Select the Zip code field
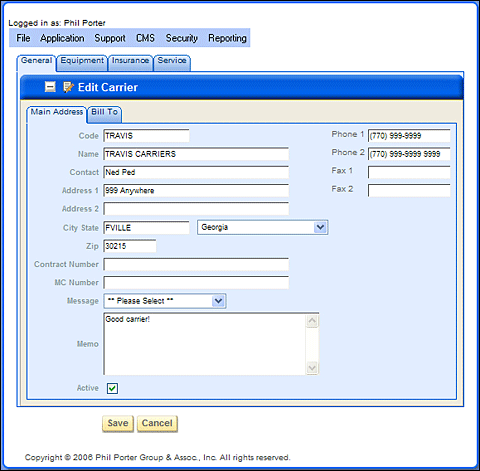Viewport: 480px width, 471px height. pos(130,246)
